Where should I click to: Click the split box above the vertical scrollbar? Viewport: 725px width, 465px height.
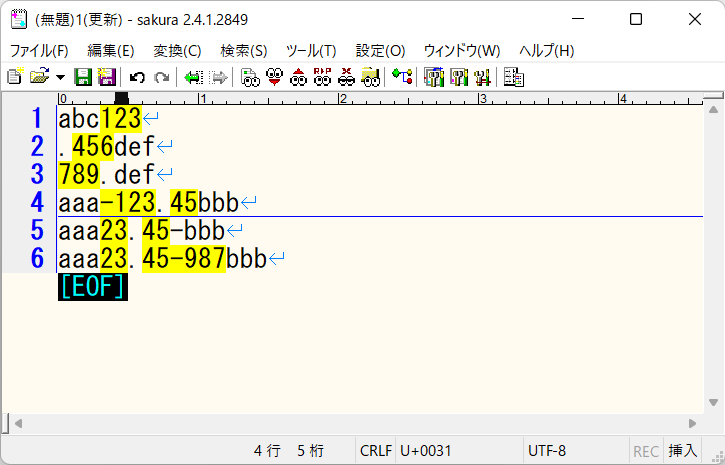713,96
